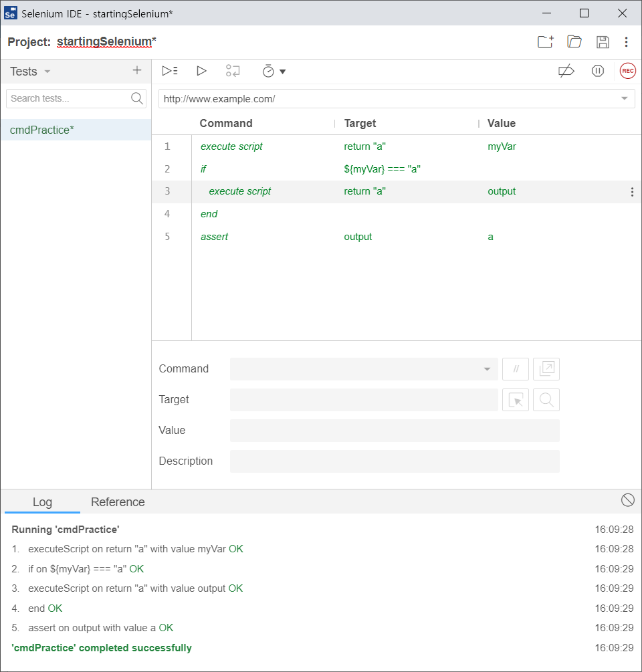This screenshot has height=672, width=642.
Task: Step over current command icon
Action: point(233,71)
